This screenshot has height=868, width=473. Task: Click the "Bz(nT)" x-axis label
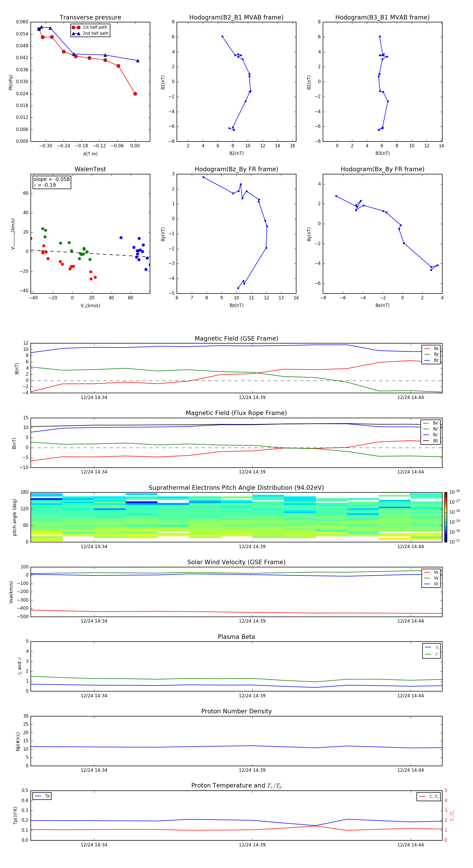236,305
